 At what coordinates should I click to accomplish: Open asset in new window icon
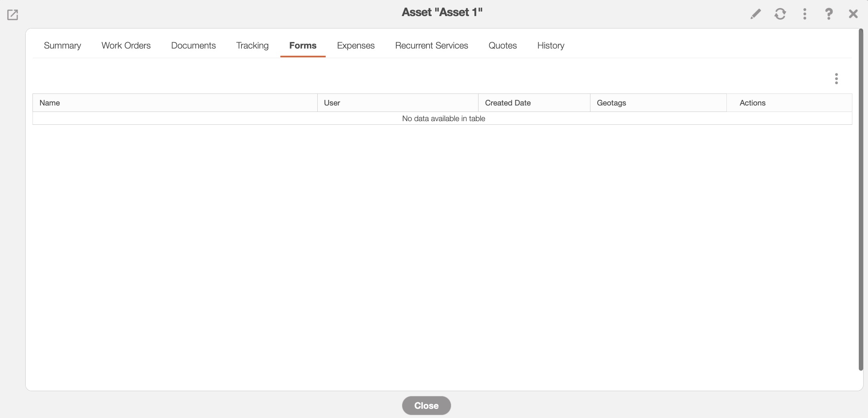[12, 15]
